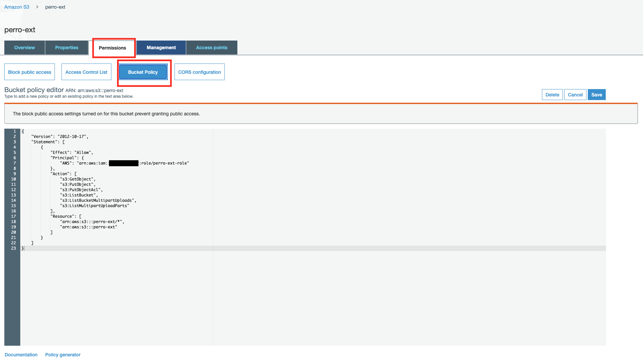Switch to the Properties tab

(66, 48)
